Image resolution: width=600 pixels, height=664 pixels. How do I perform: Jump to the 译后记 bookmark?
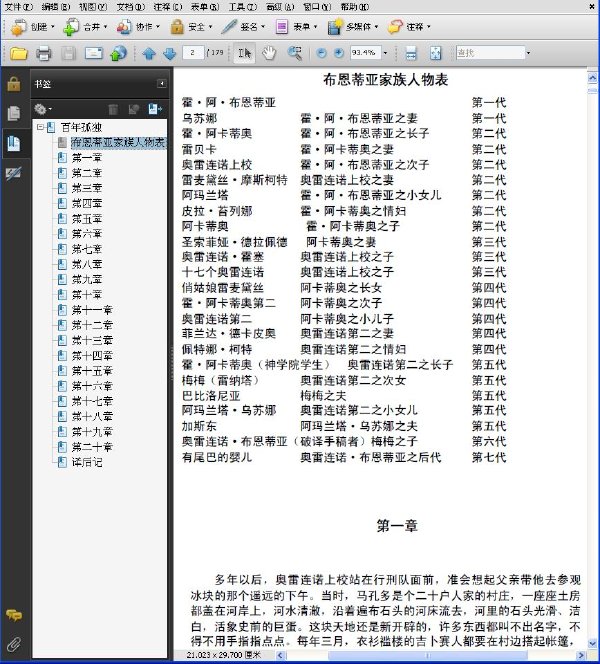pyautogui.click(x=86, y=462)
